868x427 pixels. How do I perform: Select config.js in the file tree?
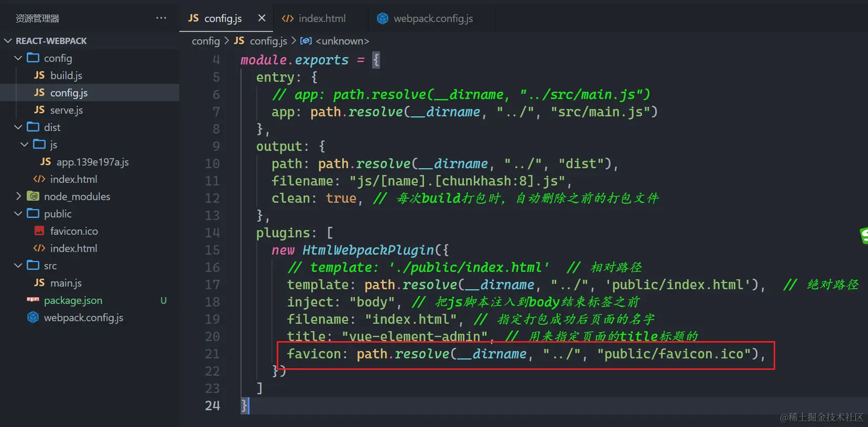(69, 93)
